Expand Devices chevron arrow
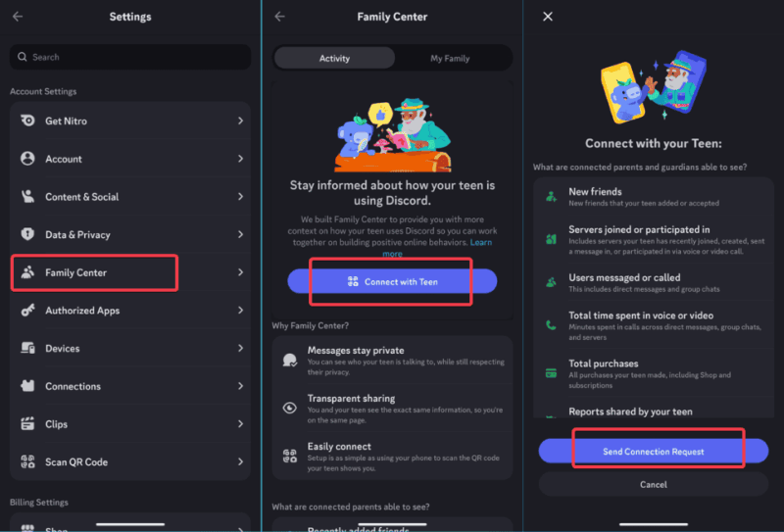 (x=240, y=348)
